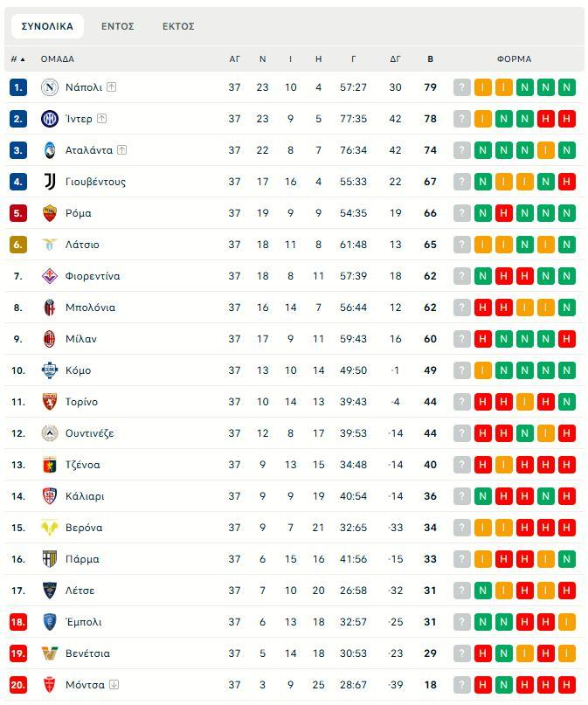Click the Napoli club crest icon
Image resolution: width=588 pixels, height=705 pixels.
tap(49, 87)
